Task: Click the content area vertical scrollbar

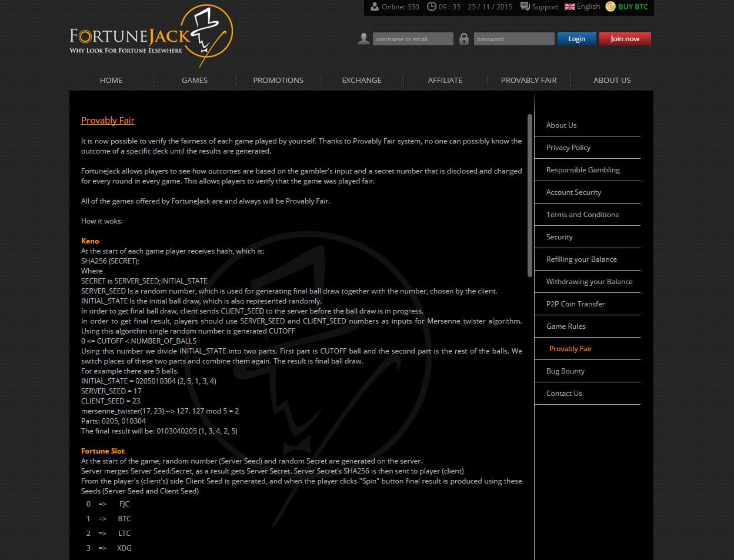Action: pyautogui.click(x=530, y=195)
